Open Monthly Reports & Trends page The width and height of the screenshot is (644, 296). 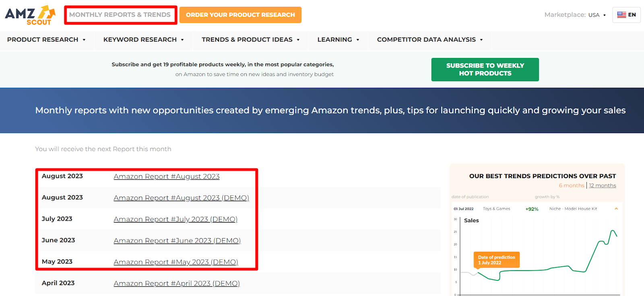(x=120, y=15)
